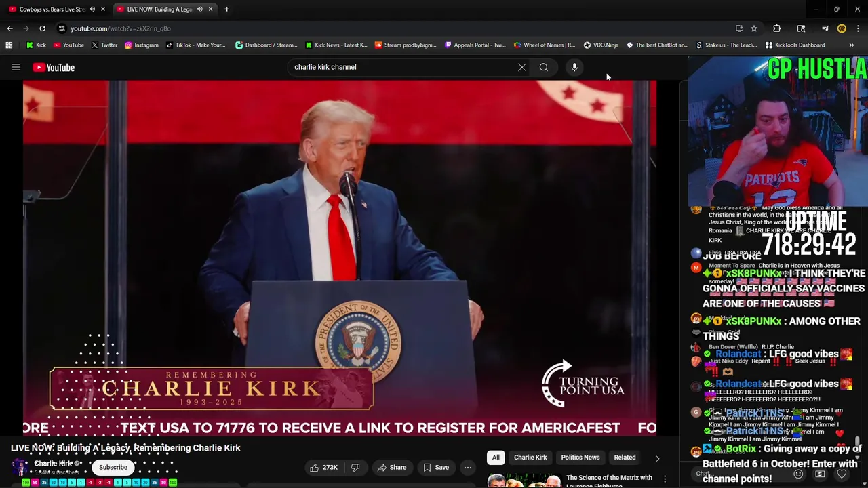
Task: Switch to Cowboys vs. Bears browser tab
Action: click(x=52, y=9)
